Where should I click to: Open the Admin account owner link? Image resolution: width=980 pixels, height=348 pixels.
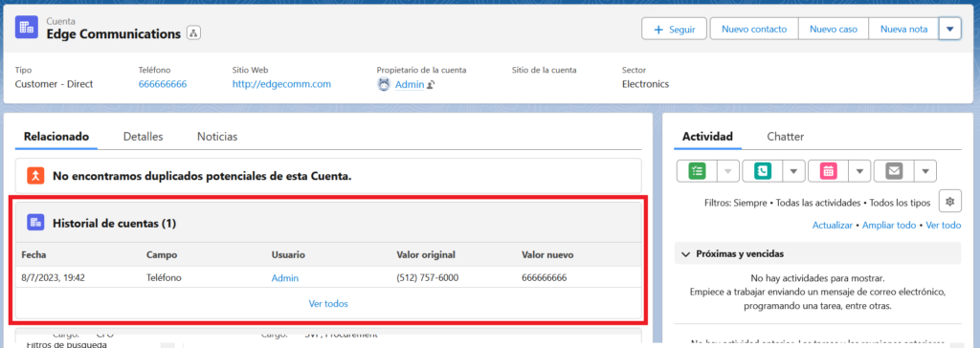point(410,84)
